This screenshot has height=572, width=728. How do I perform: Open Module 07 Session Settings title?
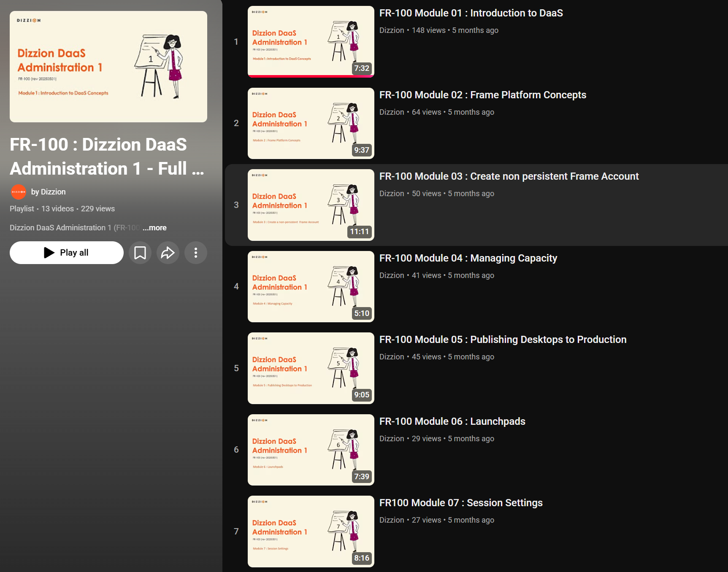461,503
